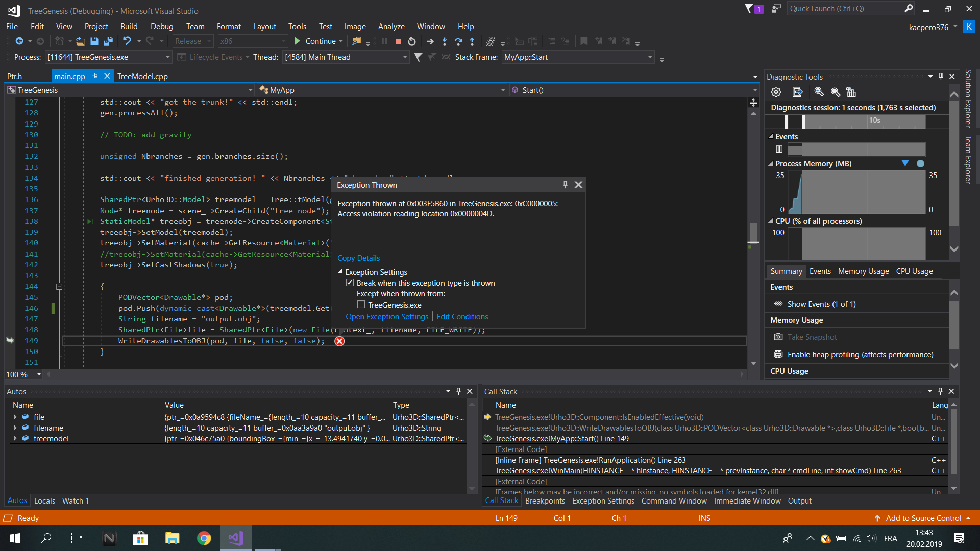Click Show Events (1 of 1)

pos(821,304)
